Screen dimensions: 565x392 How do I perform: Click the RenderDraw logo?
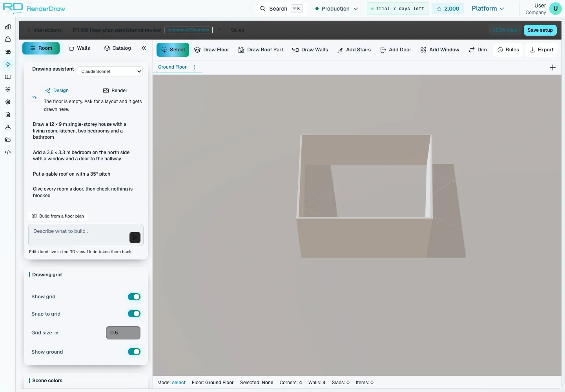(x=34, y=8)
